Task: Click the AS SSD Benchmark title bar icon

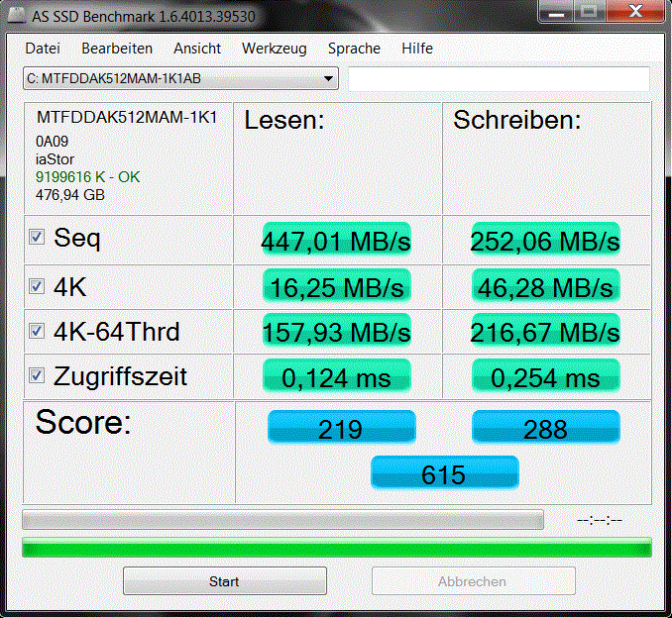Action: pos(17,15)
